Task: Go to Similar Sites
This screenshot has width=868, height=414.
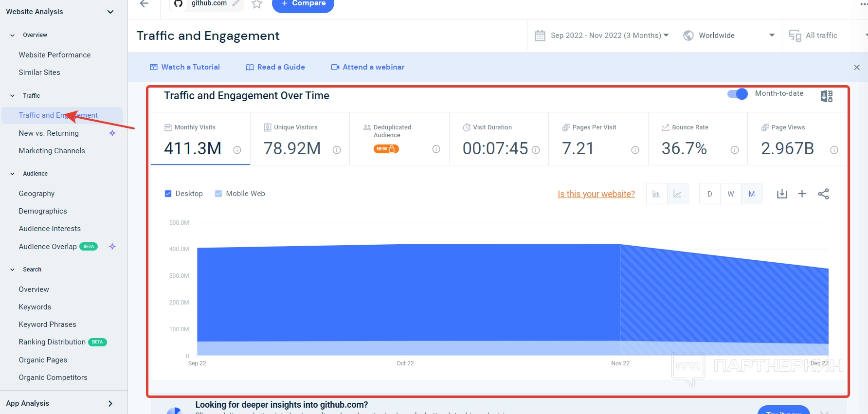Action: [x=39, y=72]
